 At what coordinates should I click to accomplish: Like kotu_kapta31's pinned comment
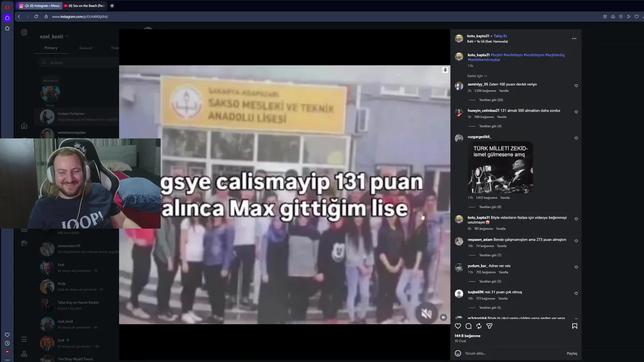tap(576, 219)
